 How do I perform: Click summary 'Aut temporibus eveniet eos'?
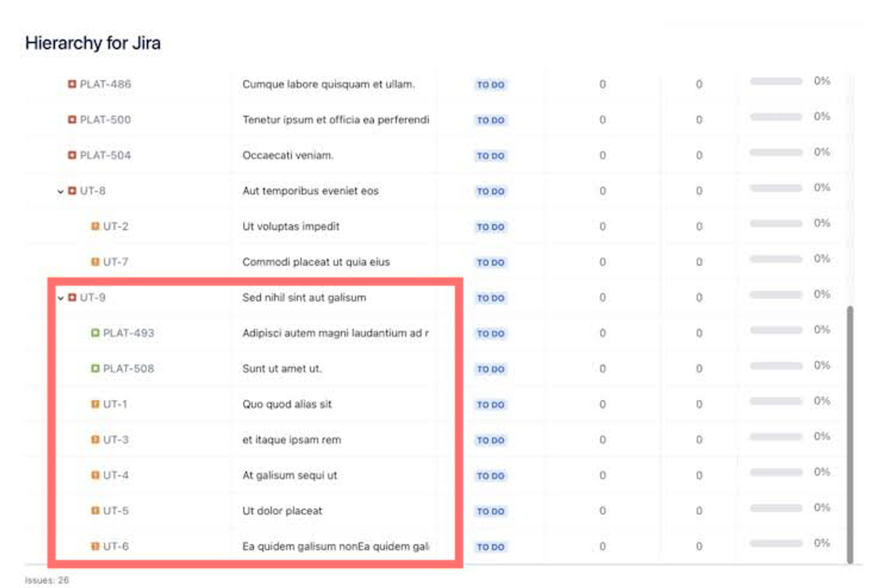click(x=310, y=190)
